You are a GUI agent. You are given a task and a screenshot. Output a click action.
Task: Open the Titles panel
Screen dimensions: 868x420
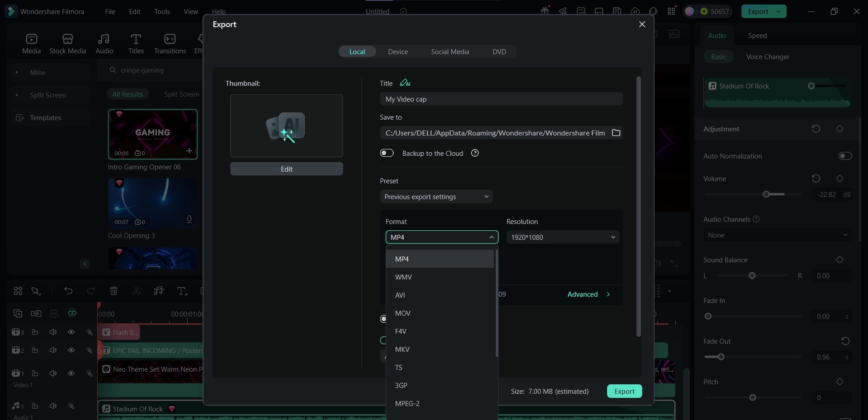coord(136,44)
